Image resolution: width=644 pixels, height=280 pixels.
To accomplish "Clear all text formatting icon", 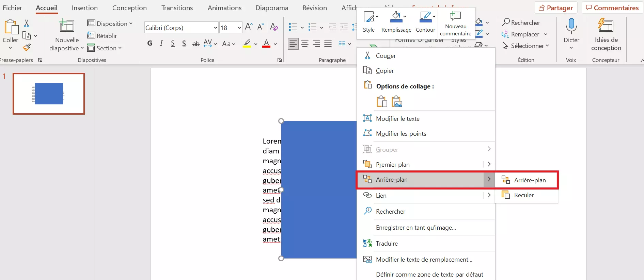I will click(274, 27).
